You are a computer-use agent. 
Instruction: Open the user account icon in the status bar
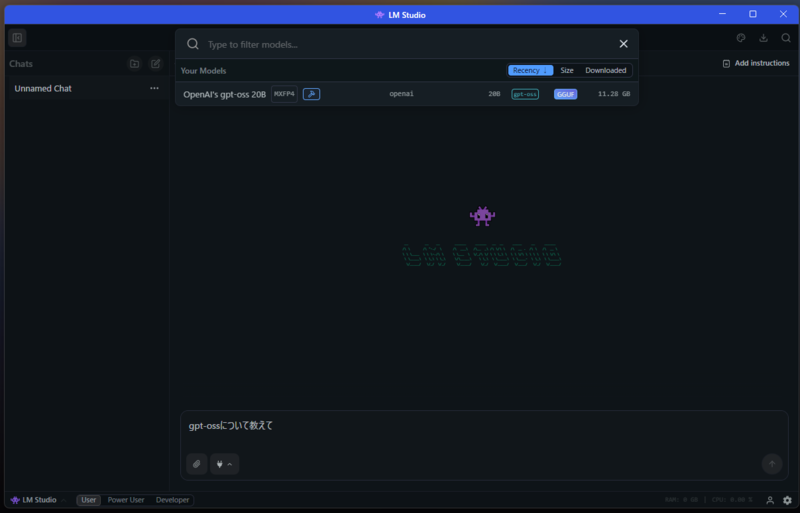click(770, 500)
